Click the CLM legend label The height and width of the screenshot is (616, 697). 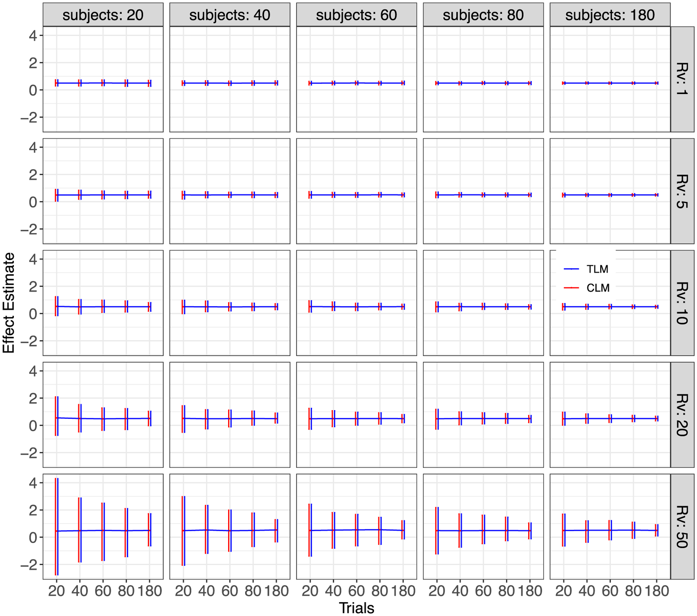click(x=598, y=288)
